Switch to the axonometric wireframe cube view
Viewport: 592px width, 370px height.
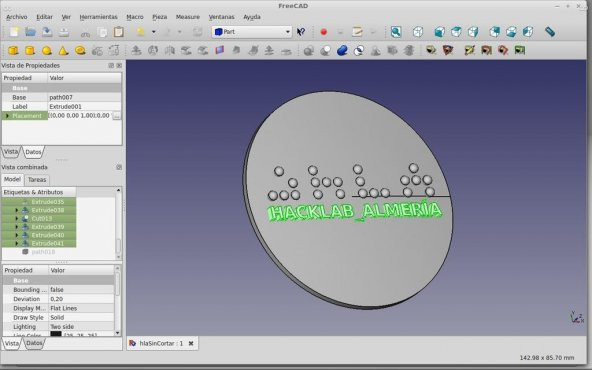point(418,32)
